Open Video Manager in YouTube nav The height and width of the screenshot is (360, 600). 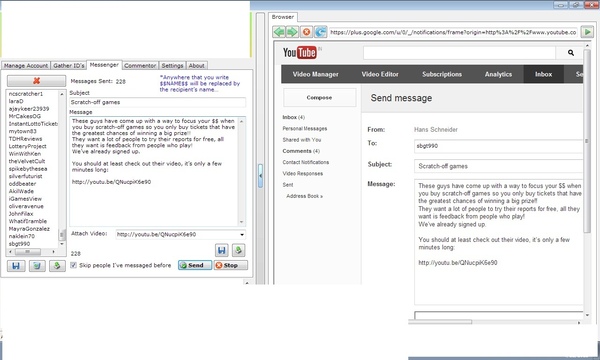pyautogui.click(x=315, y=74)
